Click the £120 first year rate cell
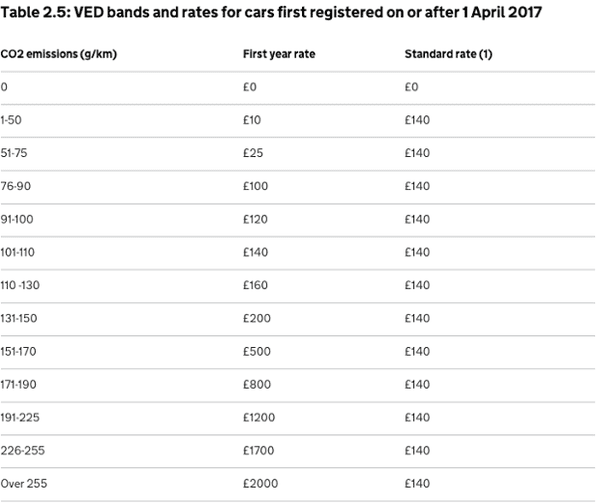Screen dimensions: 600x504 click(258, 218)
